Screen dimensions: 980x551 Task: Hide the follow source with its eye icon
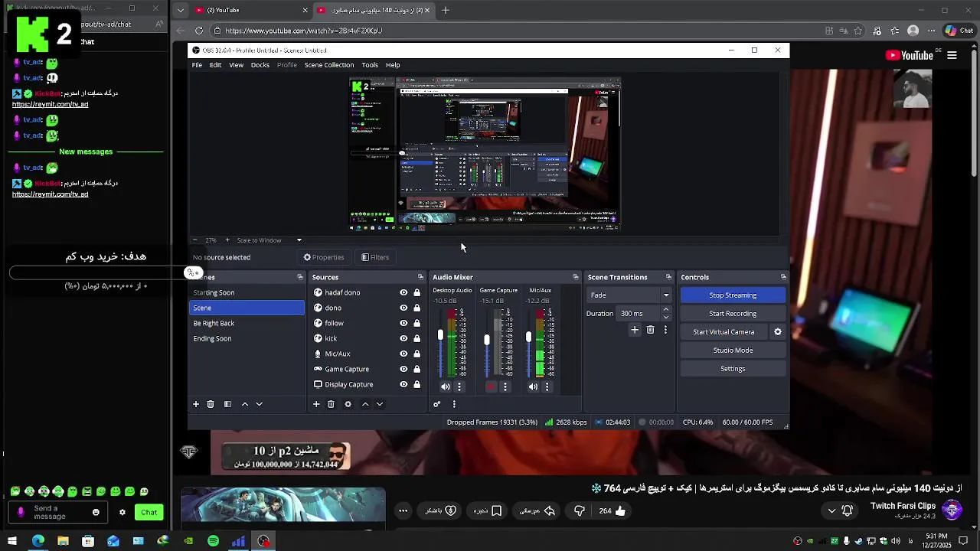pos(403,323)
